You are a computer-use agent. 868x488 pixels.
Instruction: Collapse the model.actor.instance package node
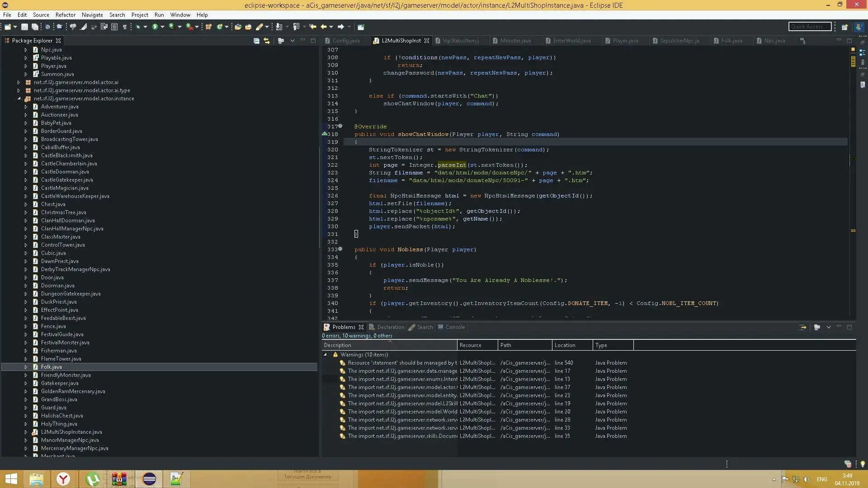19,99
